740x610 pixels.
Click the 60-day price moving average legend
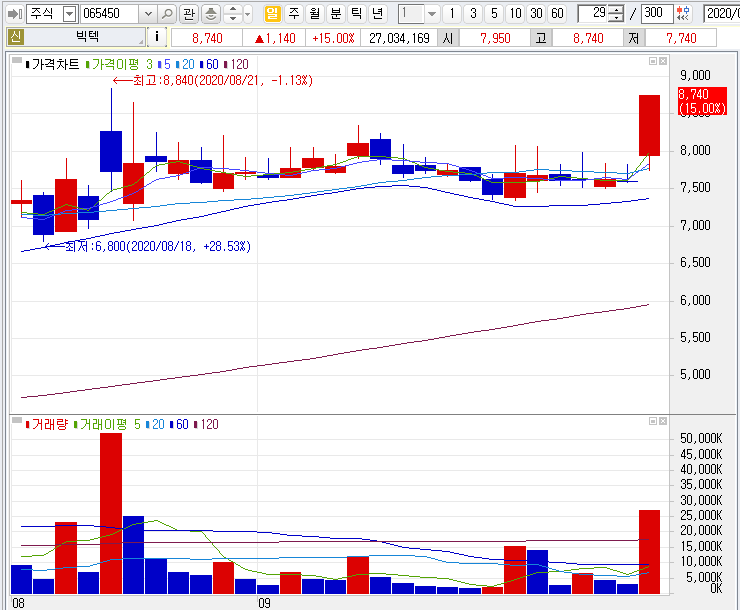click(209, 64)
